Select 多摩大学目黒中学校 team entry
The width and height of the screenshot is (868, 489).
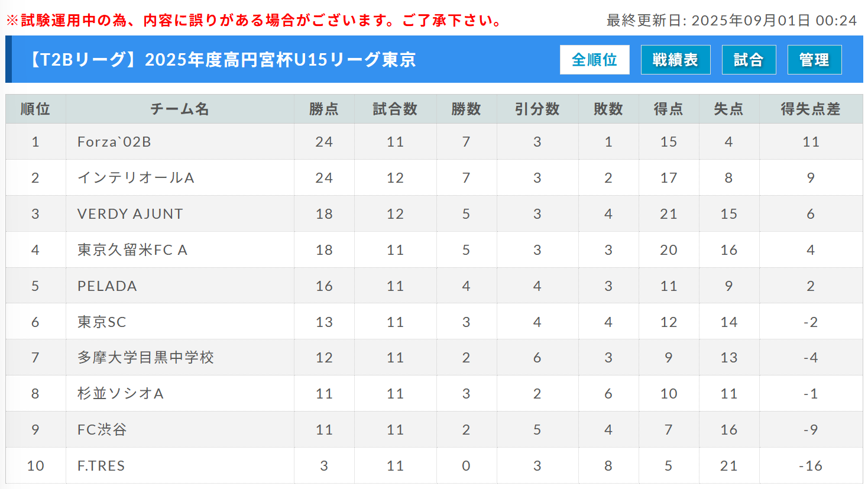point(145,358)
